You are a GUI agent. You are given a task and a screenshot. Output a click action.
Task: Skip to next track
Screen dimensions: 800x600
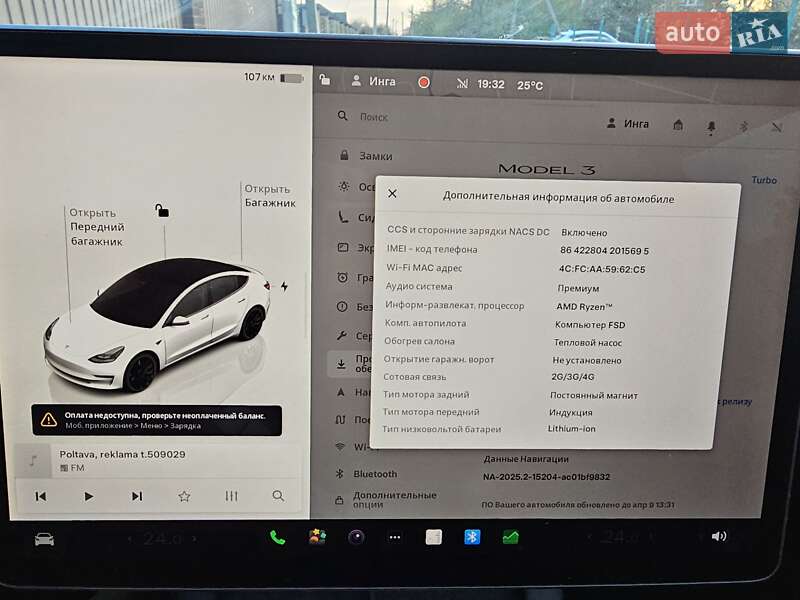coord(137,496)
